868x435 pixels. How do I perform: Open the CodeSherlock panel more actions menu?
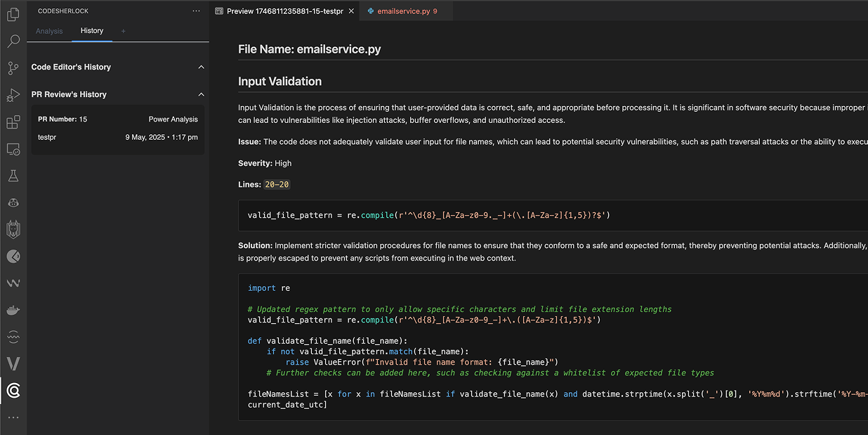(197, 11)
